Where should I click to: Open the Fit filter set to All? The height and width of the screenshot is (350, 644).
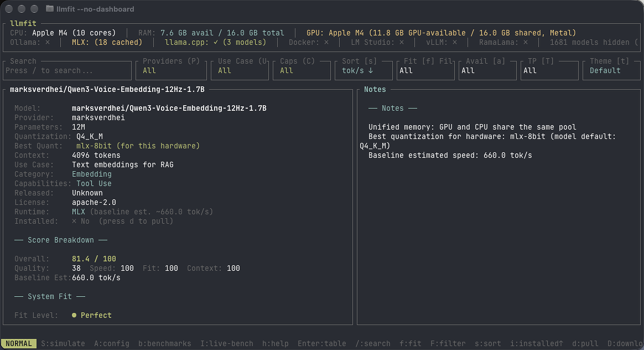425,71
